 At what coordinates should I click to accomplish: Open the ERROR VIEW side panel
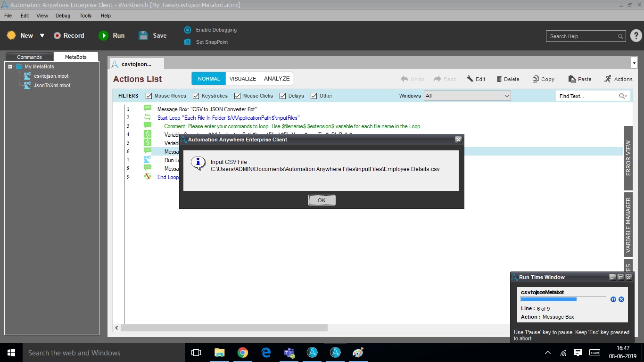coord(628,158)
